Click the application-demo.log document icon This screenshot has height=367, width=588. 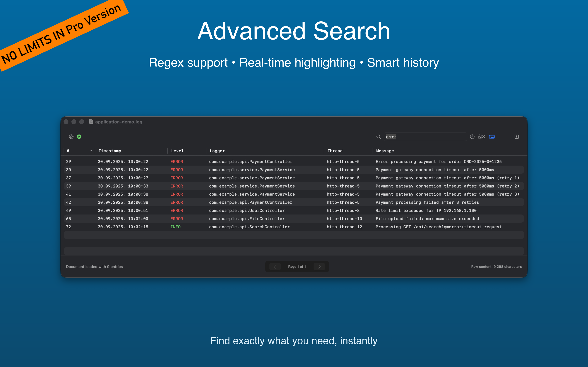point(91,122)
